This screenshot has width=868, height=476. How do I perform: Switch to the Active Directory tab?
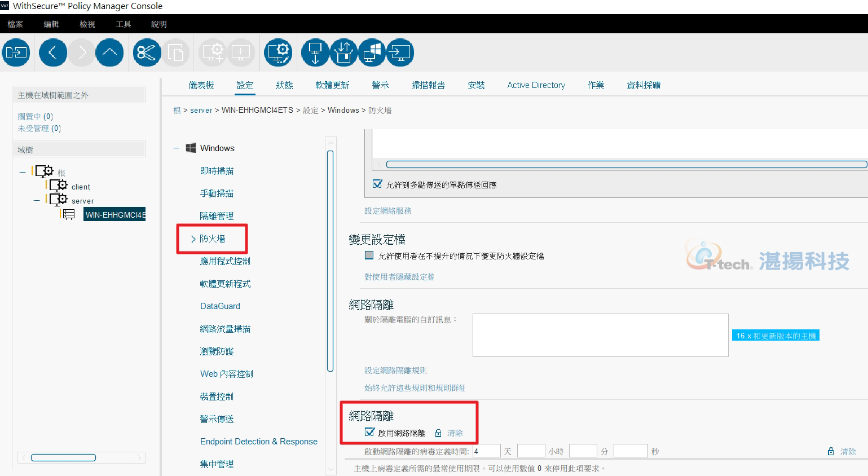click(x=536, y=85)
